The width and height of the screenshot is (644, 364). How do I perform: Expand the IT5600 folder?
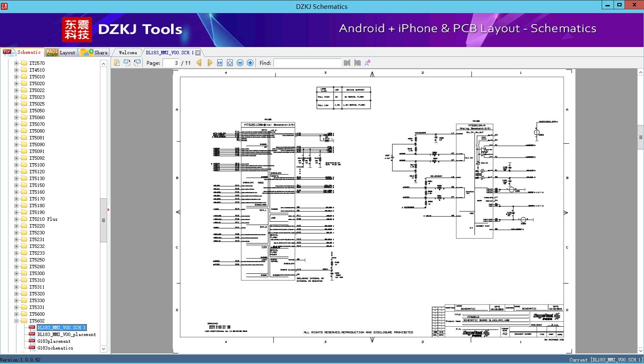[17, 314]
